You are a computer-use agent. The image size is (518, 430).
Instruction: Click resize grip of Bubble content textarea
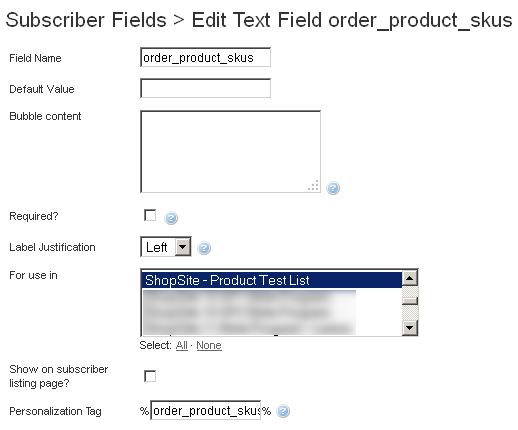[313, 186]
